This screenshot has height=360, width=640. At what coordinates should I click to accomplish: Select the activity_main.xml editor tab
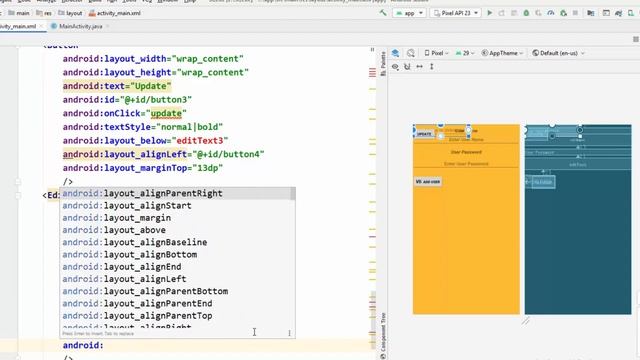pyautogui.click(x=18, y=26)
